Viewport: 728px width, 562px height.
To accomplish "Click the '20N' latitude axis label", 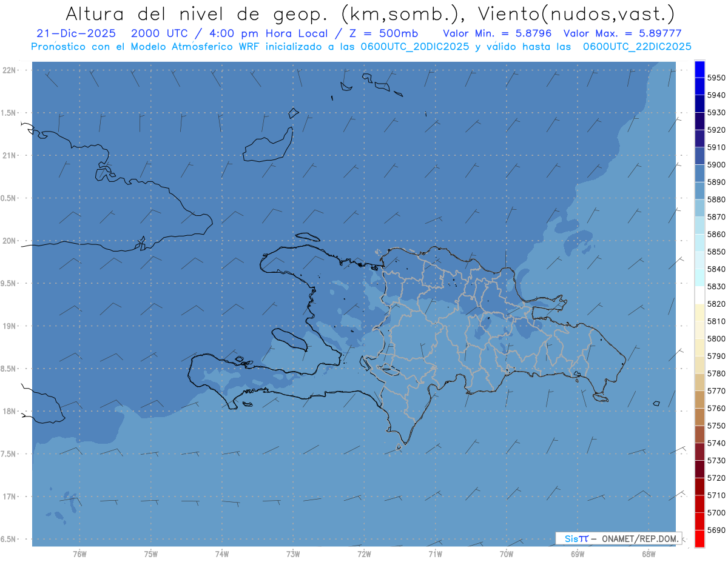I will 10,241.
